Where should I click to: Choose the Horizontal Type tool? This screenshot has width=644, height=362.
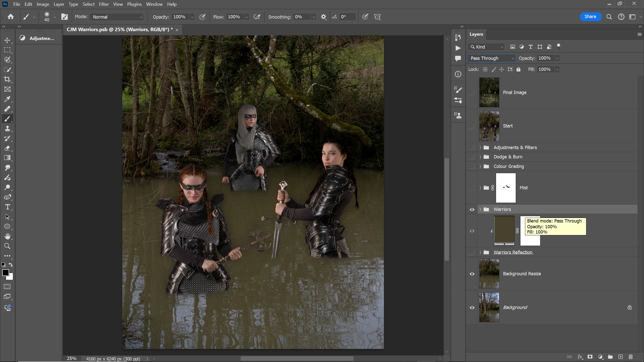[x=7, y=207]
